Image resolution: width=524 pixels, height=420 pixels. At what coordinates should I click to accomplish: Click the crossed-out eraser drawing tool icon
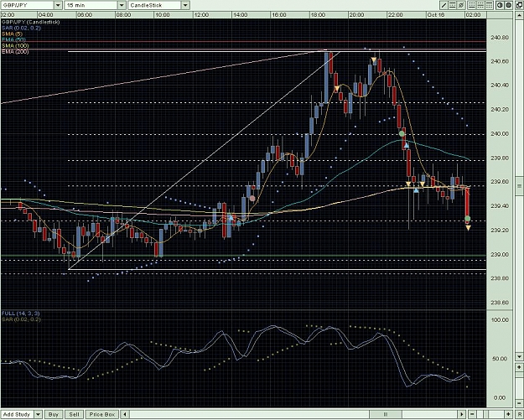[x=461, y=5]
